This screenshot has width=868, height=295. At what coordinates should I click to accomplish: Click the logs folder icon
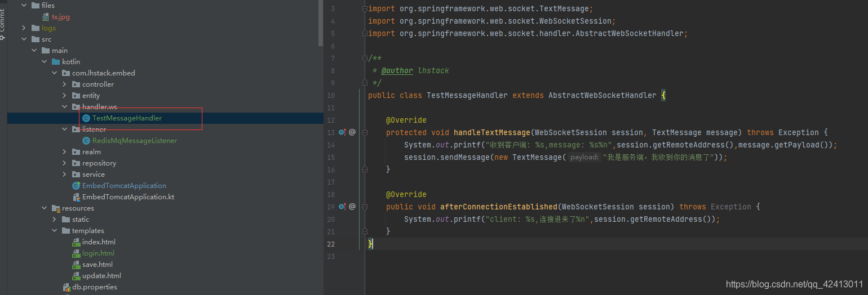click(36, 28)
